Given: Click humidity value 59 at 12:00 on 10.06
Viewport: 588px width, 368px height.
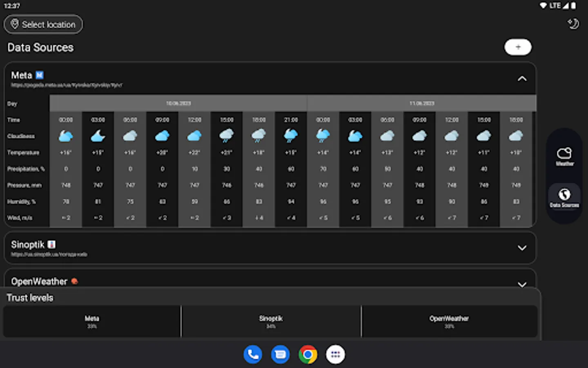Looking at the screenshot, I should point(194,202).
